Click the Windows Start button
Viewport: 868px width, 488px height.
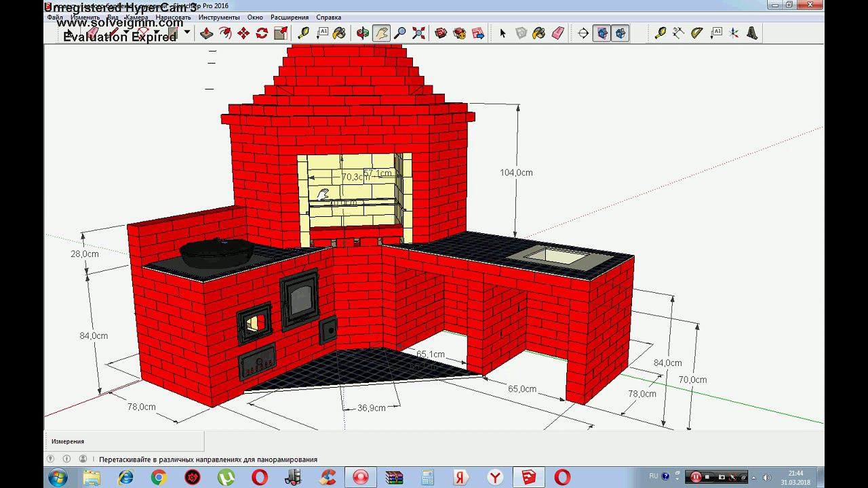(x=57, y=477)
